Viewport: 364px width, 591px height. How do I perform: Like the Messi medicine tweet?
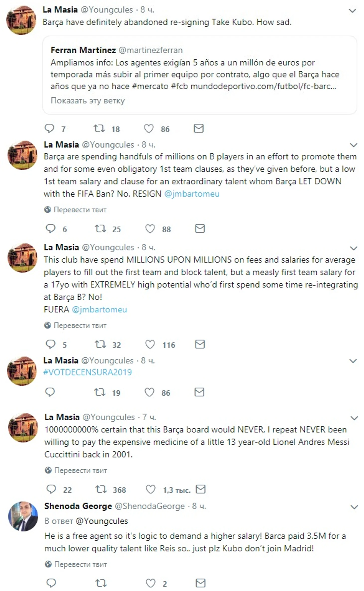pos(150,489)
